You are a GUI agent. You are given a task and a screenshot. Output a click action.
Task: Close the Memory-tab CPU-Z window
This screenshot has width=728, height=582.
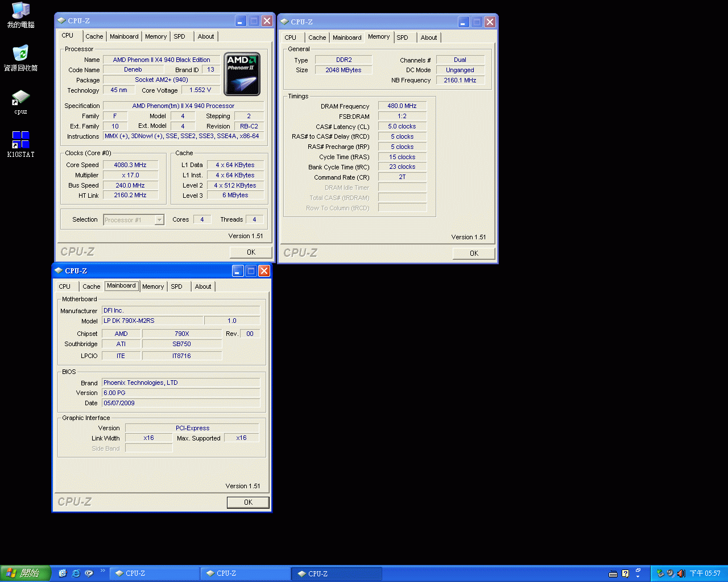click(490, 22)
